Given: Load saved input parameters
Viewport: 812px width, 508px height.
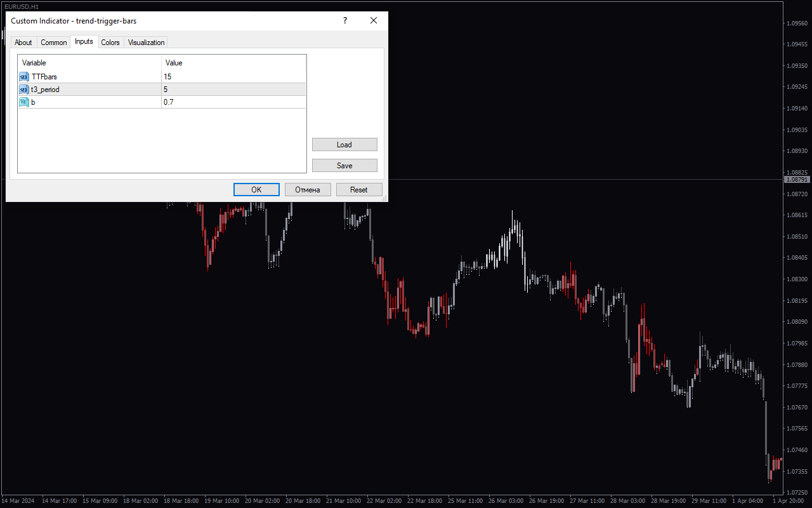Looking at the screenshot, I should click(x=344, y=145).
